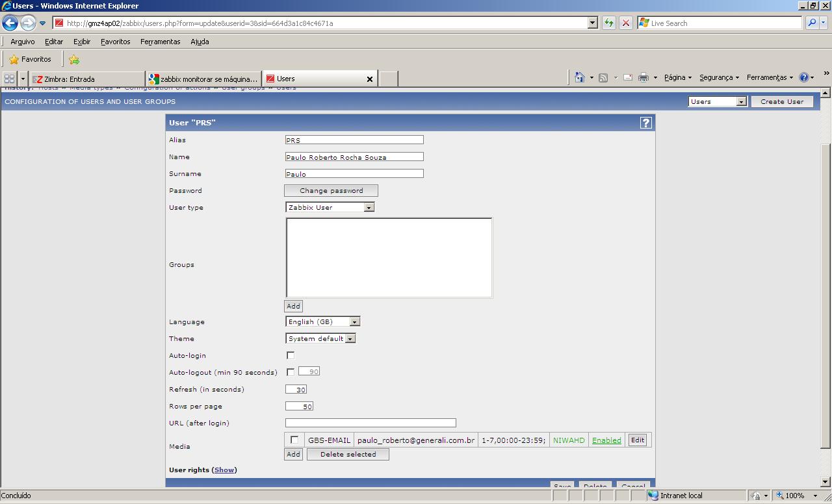Open the Quick Tabs list dropdown arrow
Screen dimensions: 832x504
(23, 79)
